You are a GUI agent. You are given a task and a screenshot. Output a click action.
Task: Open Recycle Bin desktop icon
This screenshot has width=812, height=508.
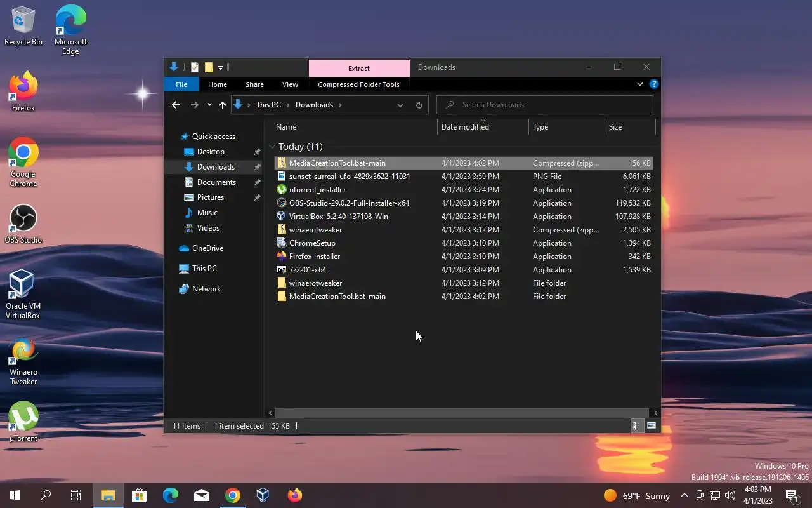tap(23, 27)
